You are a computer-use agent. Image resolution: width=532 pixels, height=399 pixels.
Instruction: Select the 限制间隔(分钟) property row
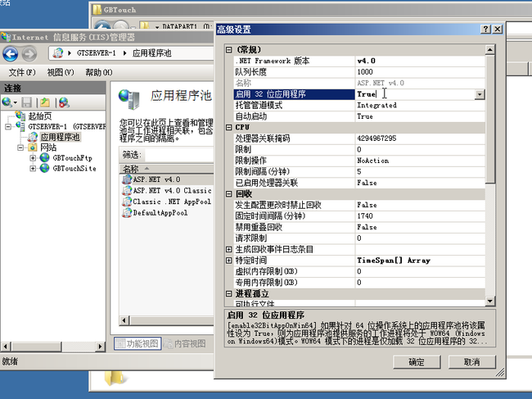click(x=359, y=172)
